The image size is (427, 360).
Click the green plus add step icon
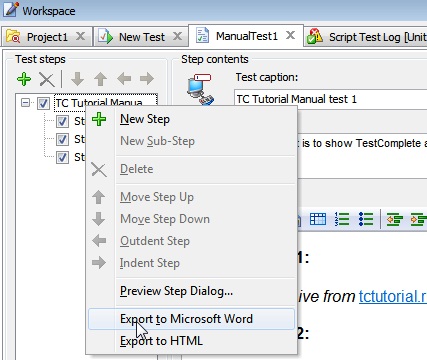[x=24, y=79]
